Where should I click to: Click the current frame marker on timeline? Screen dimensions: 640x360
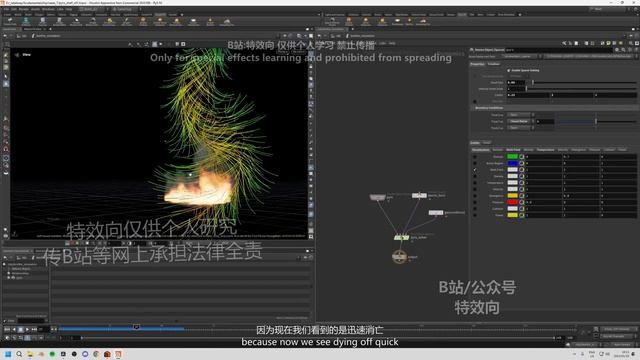coord(137,327)
